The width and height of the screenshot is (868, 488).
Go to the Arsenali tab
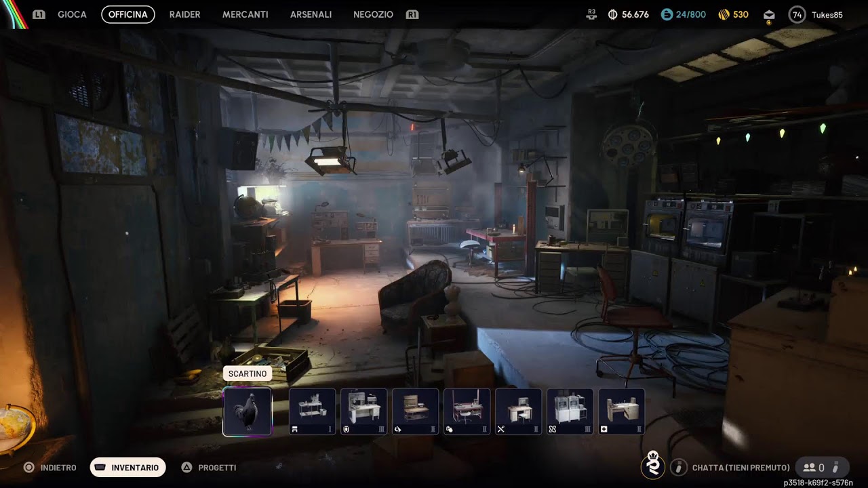[x=311, y=14]
